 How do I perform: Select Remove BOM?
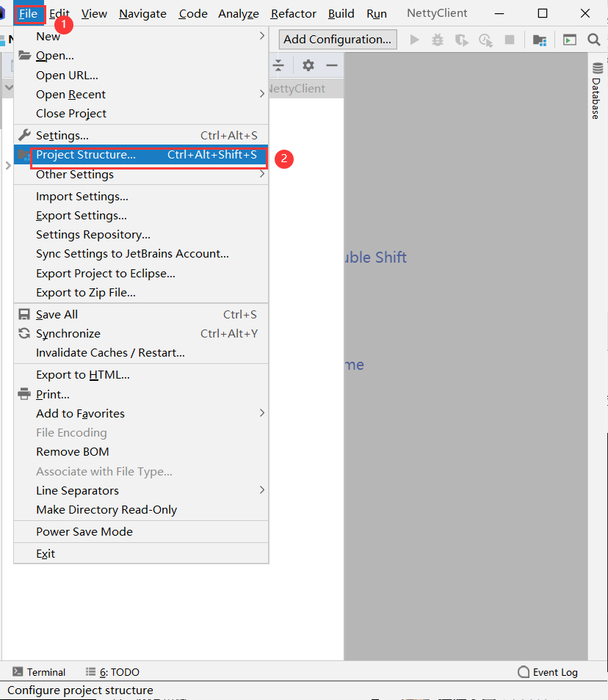[141, 452]
